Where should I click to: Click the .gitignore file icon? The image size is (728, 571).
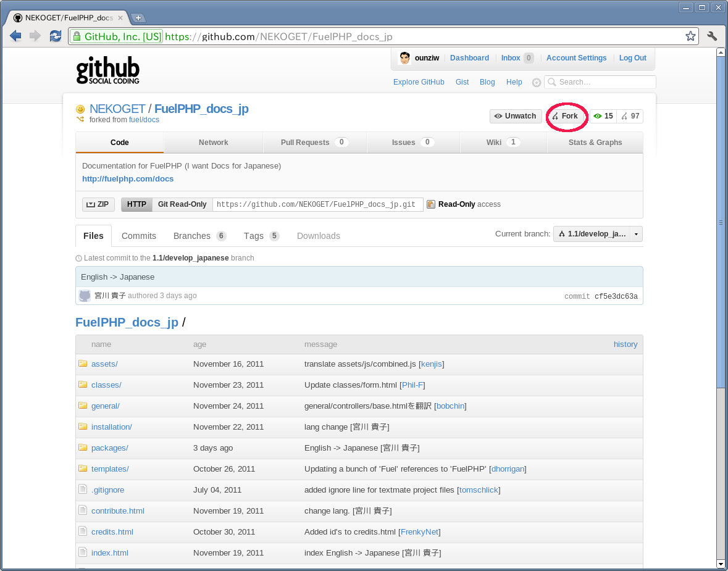(x=83, y=489)
